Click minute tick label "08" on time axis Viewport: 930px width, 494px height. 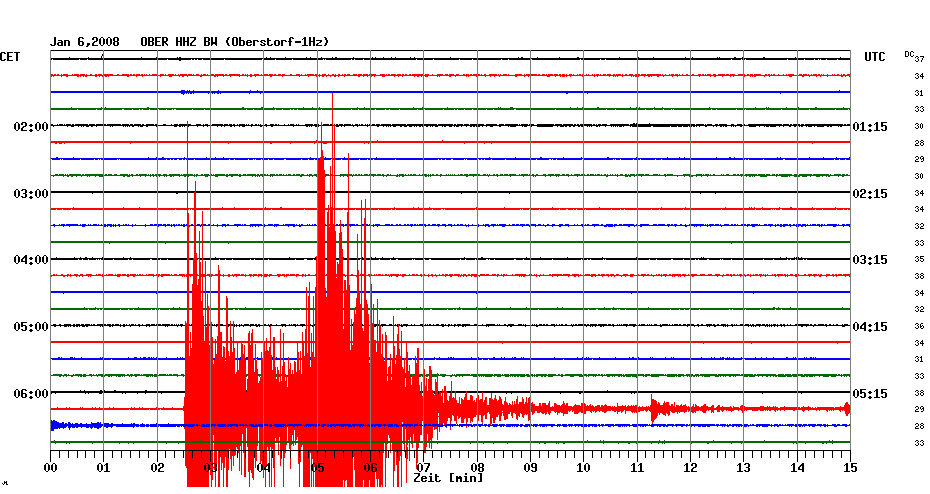click(x=477, y=468)
